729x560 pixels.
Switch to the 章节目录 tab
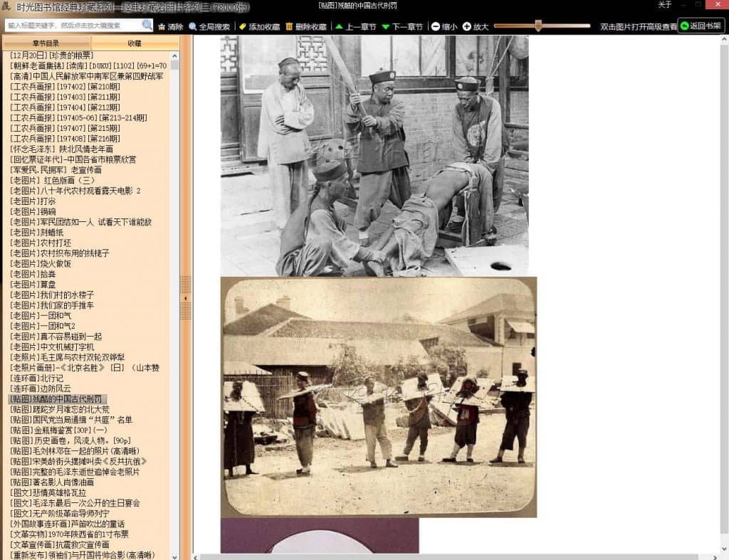tap(46, 43)
